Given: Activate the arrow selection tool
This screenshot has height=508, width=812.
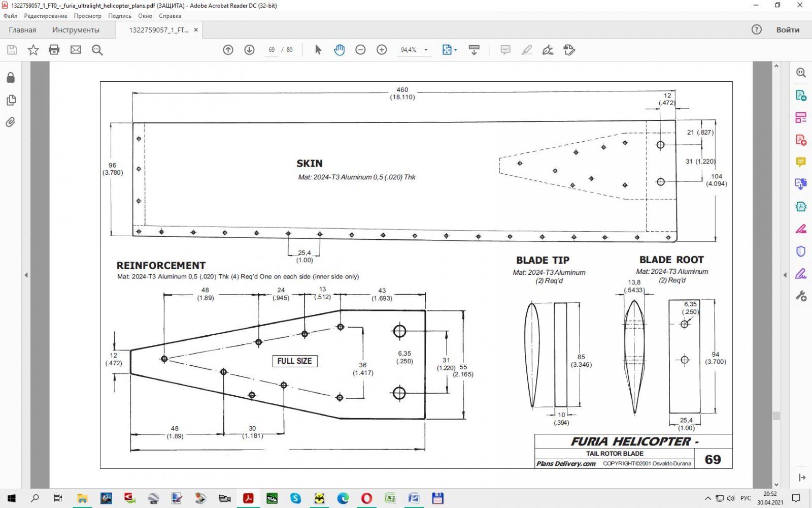Looking at the screenshot, I should (x=318, y=50).
